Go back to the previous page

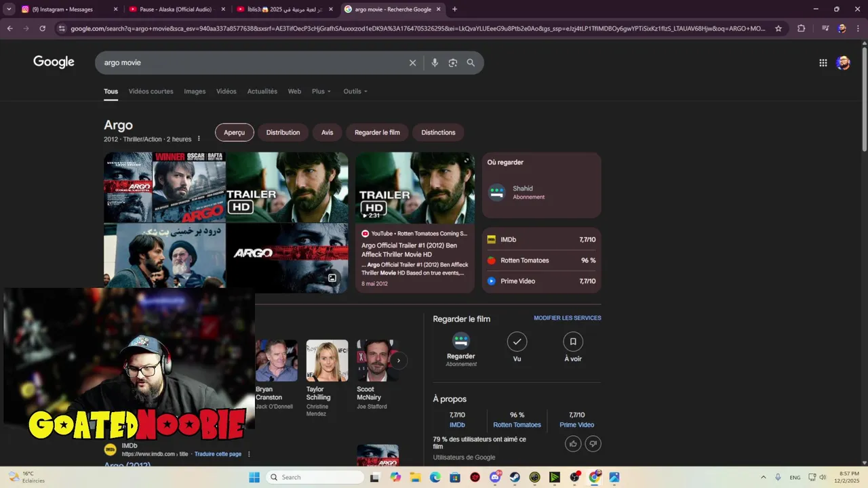point(9,28)
